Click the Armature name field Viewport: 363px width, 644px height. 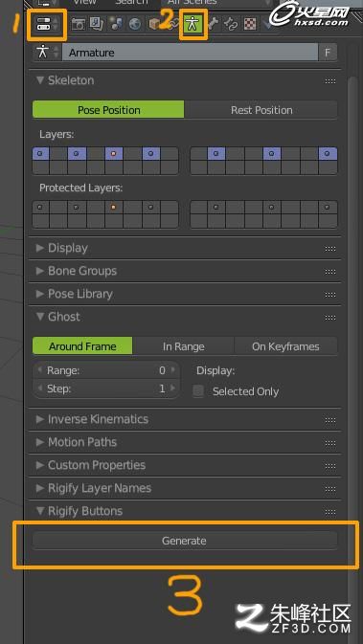[x=191, y=53]
